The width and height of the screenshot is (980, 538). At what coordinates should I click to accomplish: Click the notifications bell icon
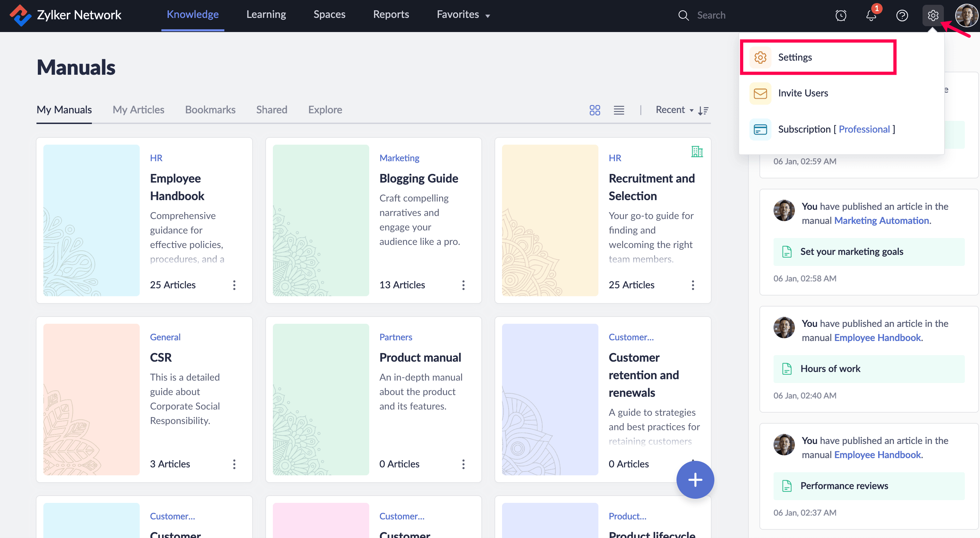tap(871, 15)
